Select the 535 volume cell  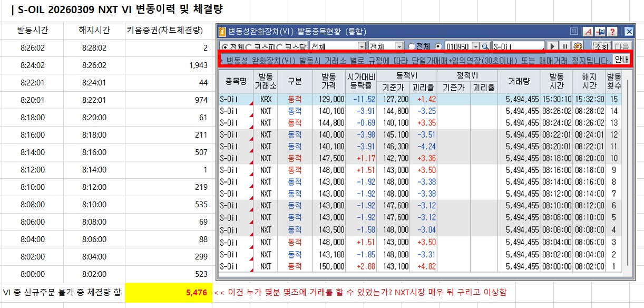click(x=169, y=205)
